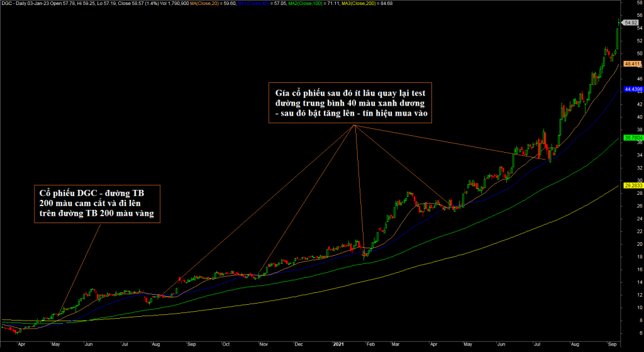Image resolution: width=644 pixels, height=352 pixels.
Task: Select the orange MA(Close,20) = 59.60 label
Action: click(x=214, y=3)
